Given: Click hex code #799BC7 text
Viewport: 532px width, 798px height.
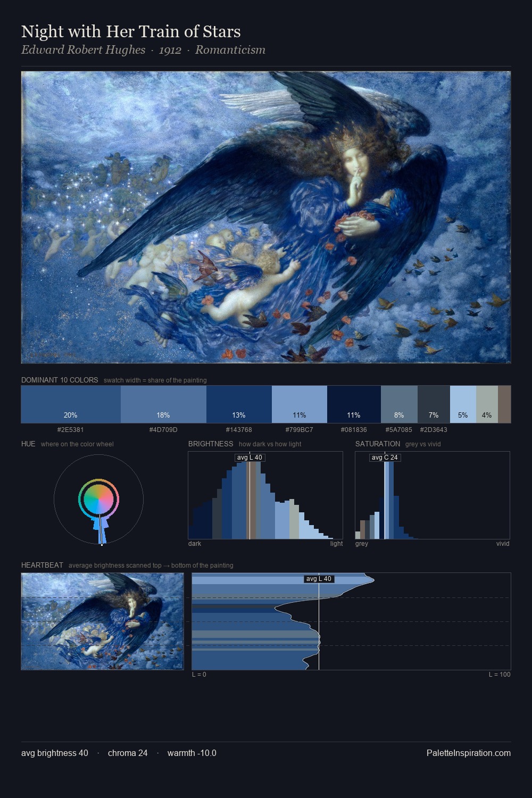Looking at the screenshot, I should (x=300, y=429).
